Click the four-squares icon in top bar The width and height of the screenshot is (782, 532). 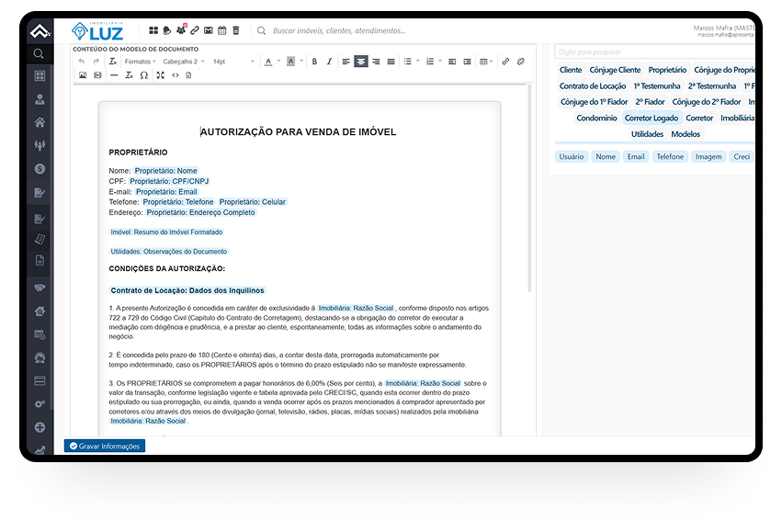[153, 30]
